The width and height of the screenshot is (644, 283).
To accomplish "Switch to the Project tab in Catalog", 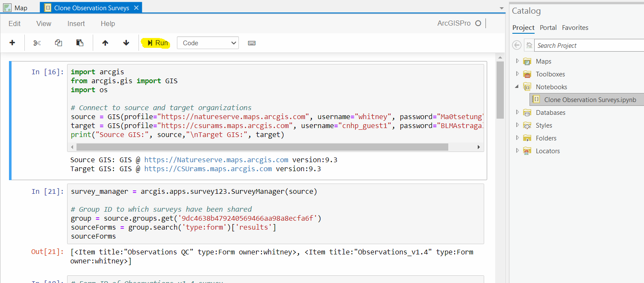I will (523, 27).
